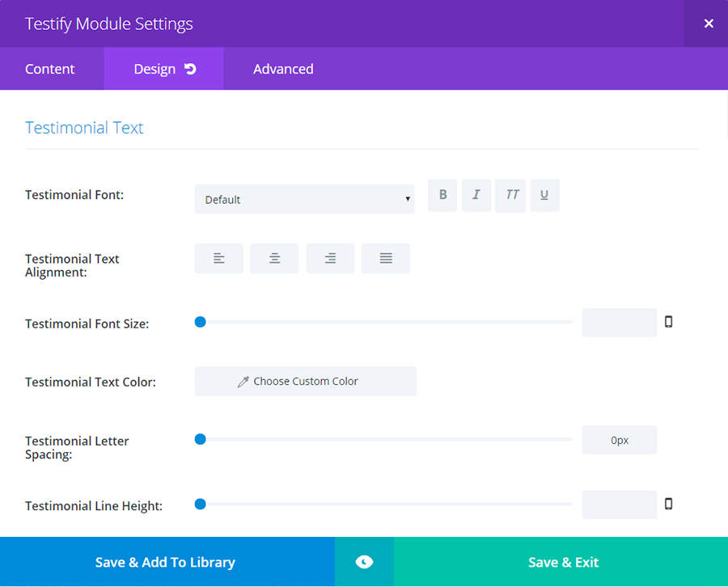Center-align testimonial text
This screenshot has height=587, width=728.
(x=274, y=259)
